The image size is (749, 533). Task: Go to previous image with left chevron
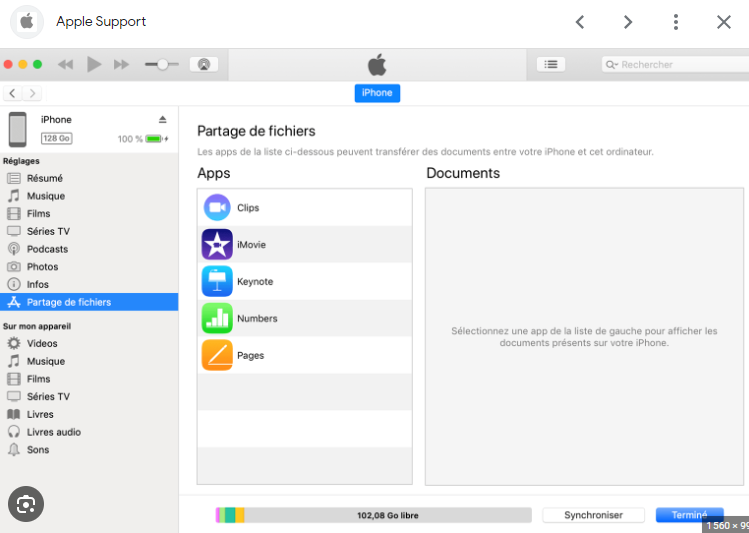point(580,22)
